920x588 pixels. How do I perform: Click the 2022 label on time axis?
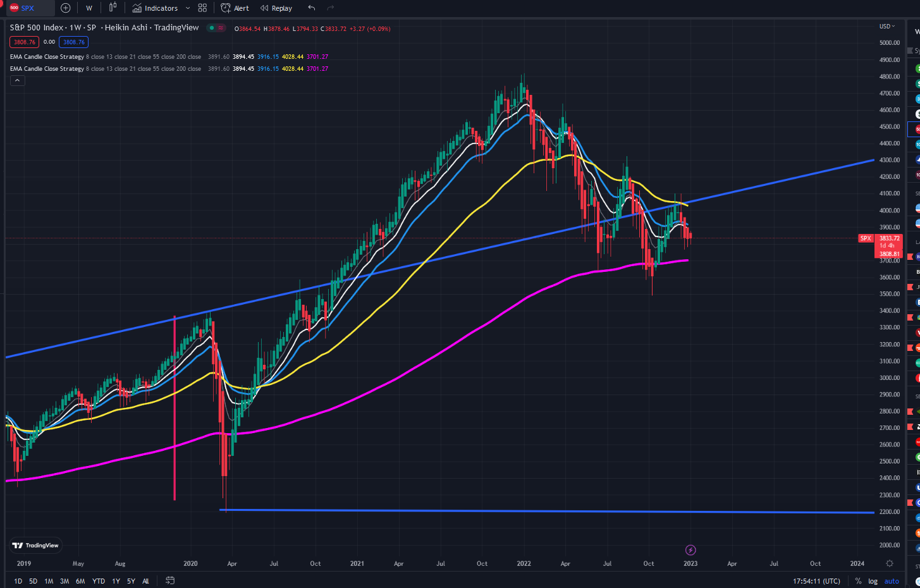coord(524,563)
